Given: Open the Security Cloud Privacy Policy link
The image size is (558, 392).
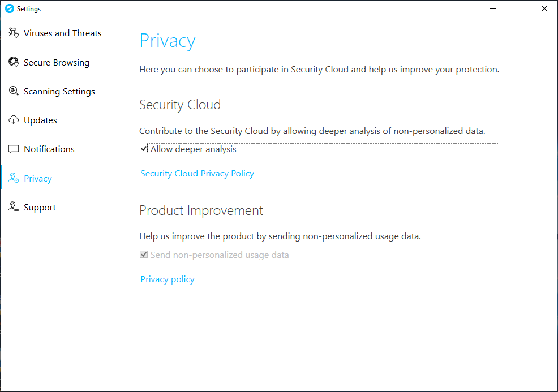Looking at the screenshot, I should tap(197, 174).
